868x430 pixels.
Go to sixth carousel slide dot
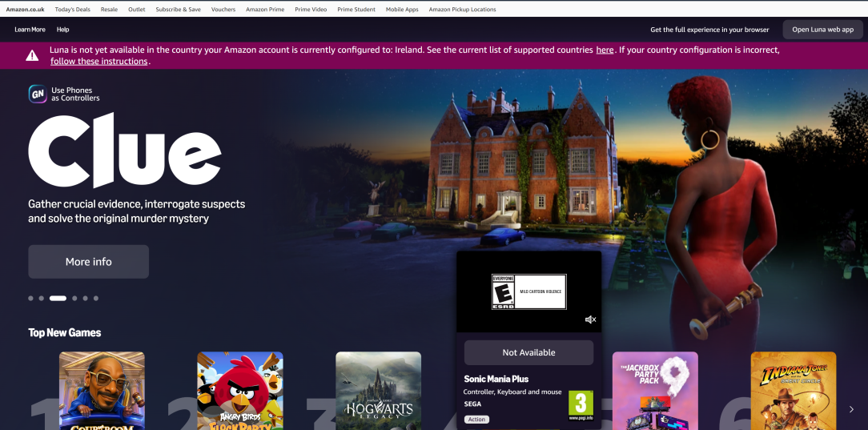[x=96, y=299]
